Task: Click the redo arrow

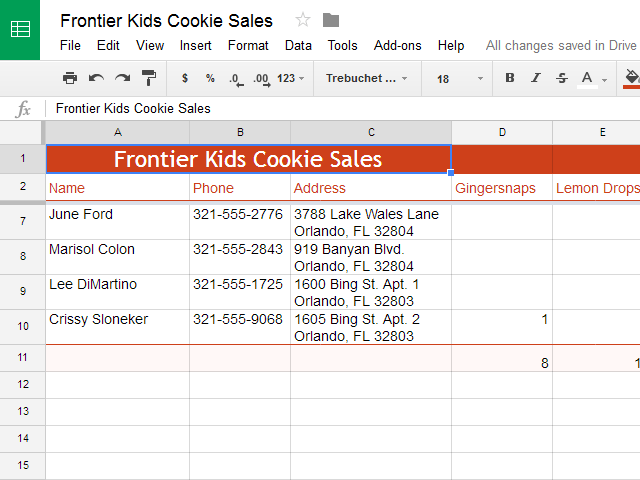Action: [122, 78]
